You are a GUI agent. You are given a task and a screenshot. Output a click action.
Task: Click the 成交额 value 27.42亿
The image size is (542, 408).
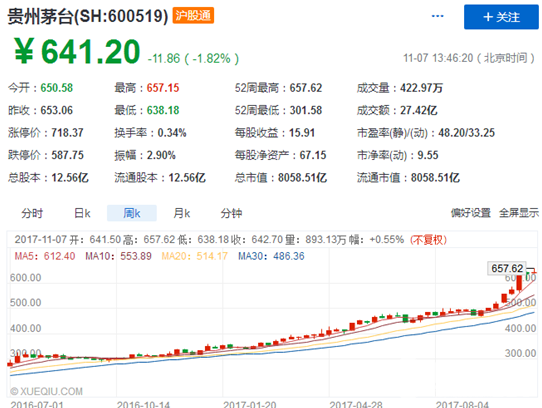[419, 110]
